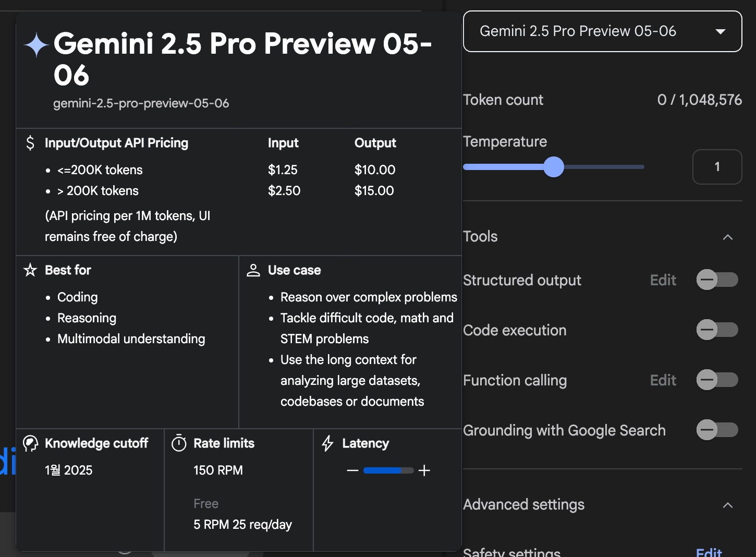Click the Temperature value input box
This screenshot has height=557, width=756.
717,167
